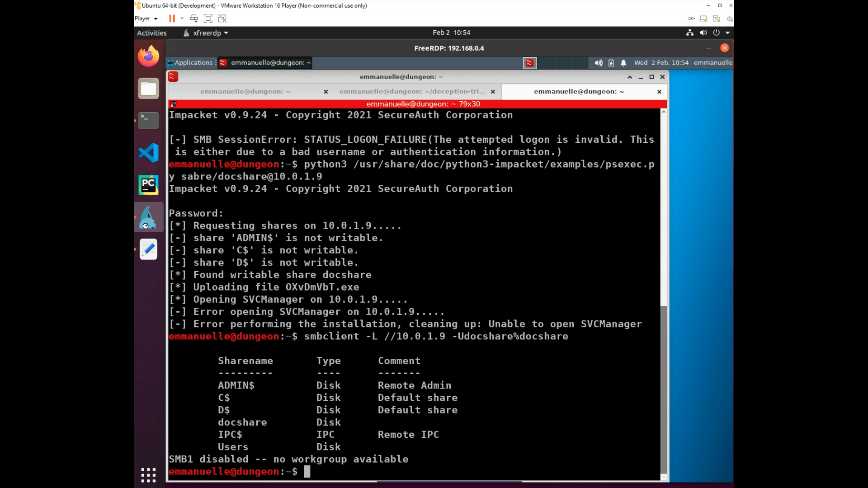Open the Player menu dropdown
The image size is (868, 488).
click(x=146, y=19)
